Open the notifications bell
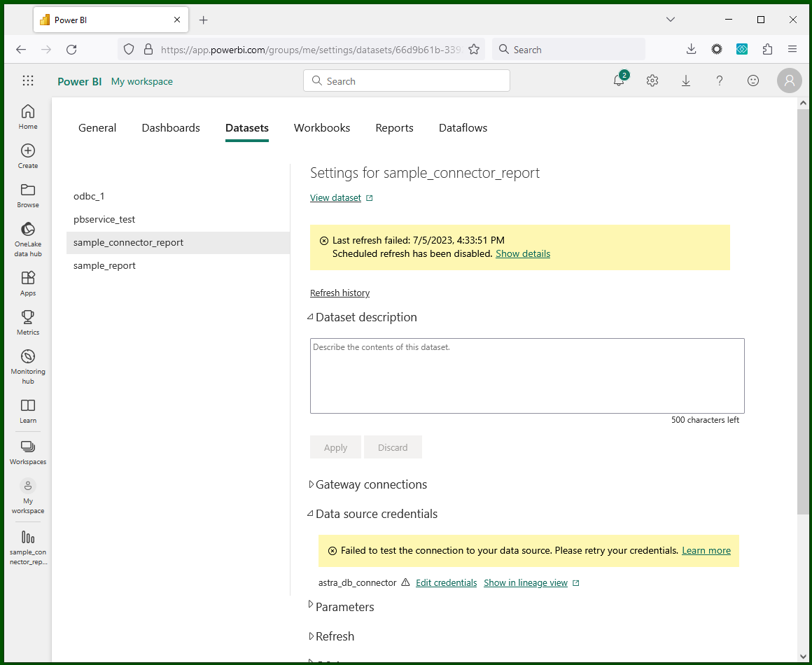Screen dimensions: 812x665 (x=619, y=80)
